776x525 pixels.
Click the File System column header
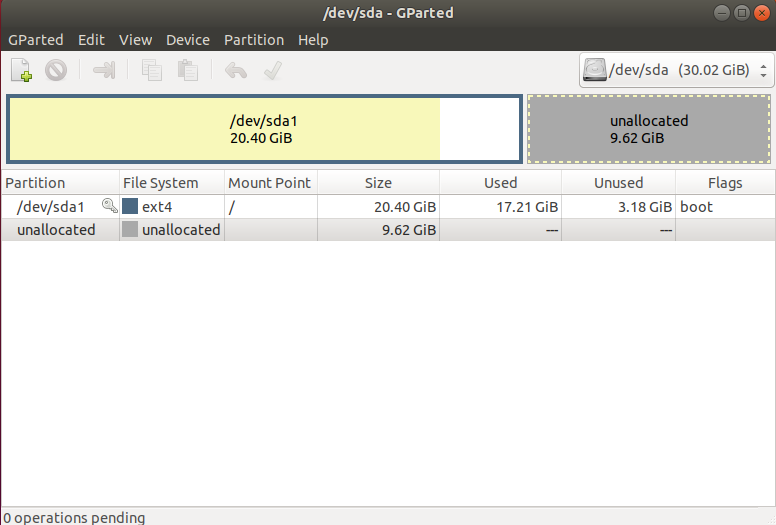click(x=172, y=183)
